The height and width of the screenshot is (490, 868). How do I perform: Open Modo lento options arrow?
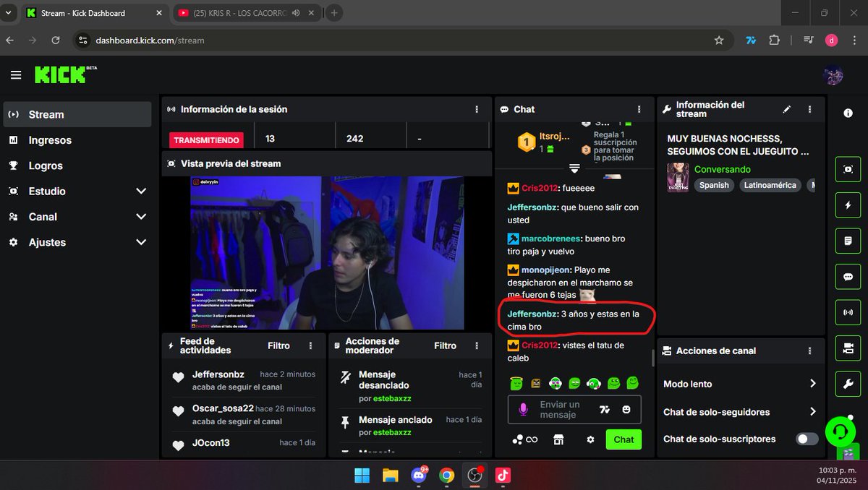(x=812, y=384)
